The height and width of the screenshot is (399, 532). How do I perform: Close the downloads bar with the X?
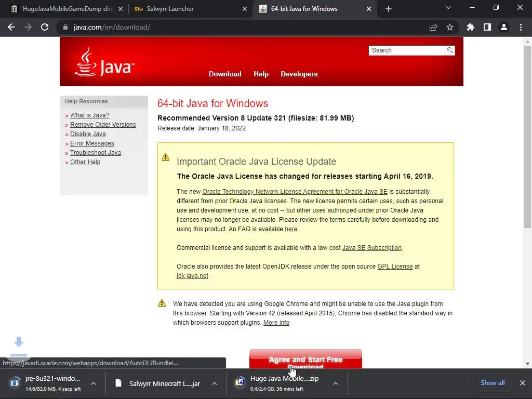pyautogui.click(x=523, y=383)
